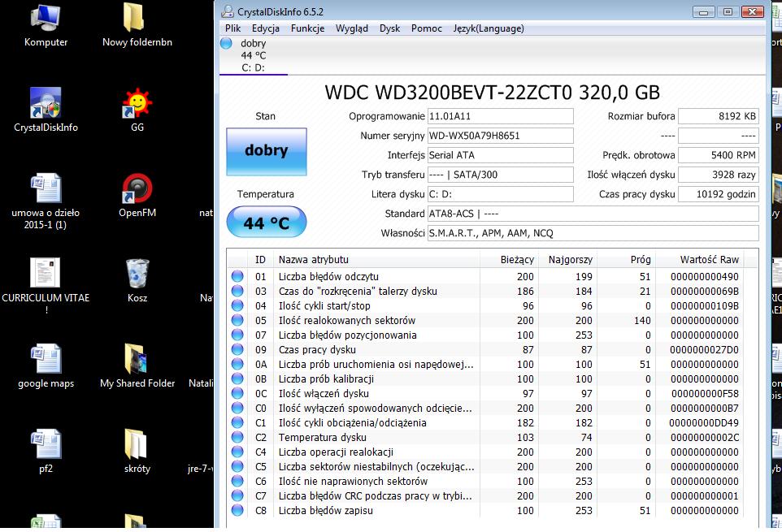Screen dimensions: 782x532
Task: Click the Prędk. obrotowa value 5400 RPM
Action: pyautogui.click(x=718, y=155)
